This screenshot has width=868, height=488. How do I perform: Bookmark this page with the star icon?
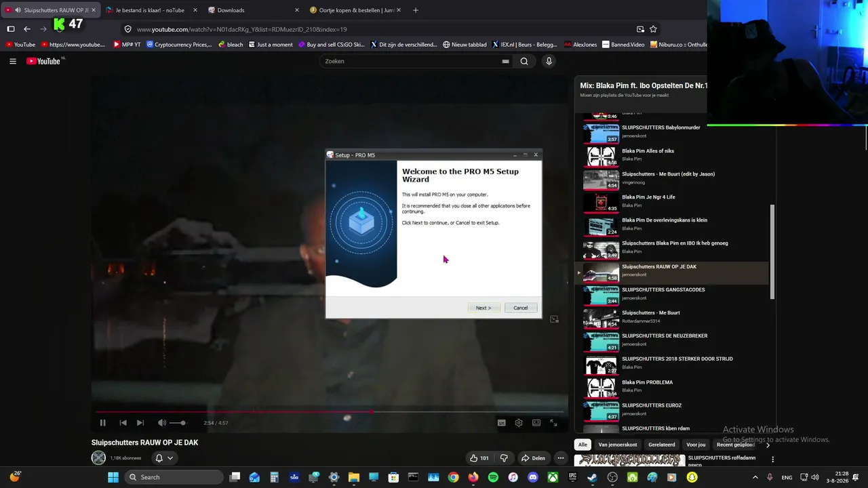[x=653, y=29]
